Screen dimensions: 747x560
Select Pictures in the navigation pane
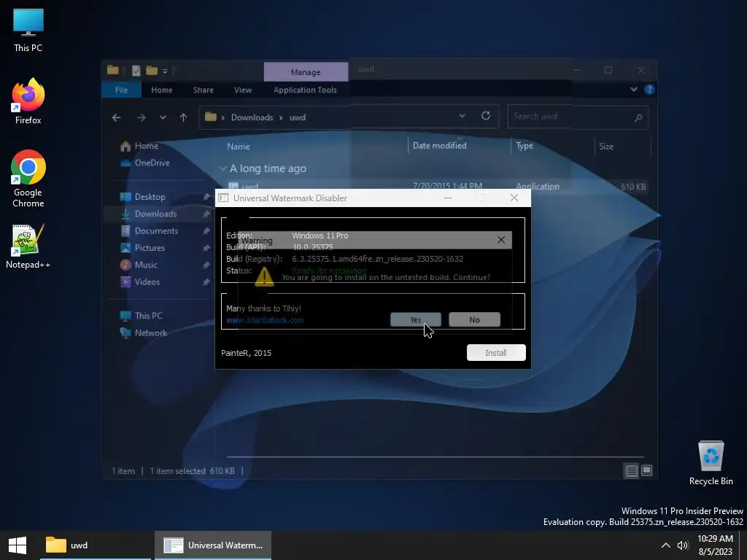(149, 248)
